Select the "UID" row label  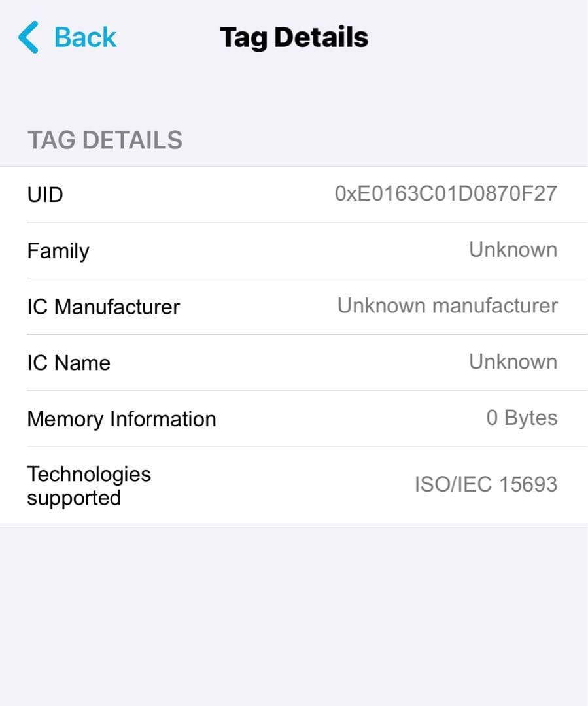(x=45, y=195)
